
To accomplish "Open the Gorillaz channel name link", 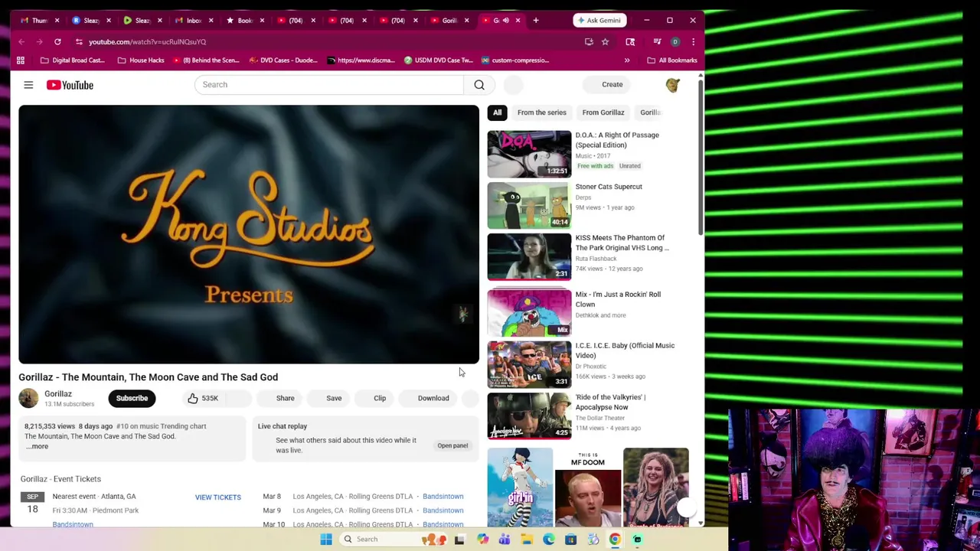I will [58, 394].
